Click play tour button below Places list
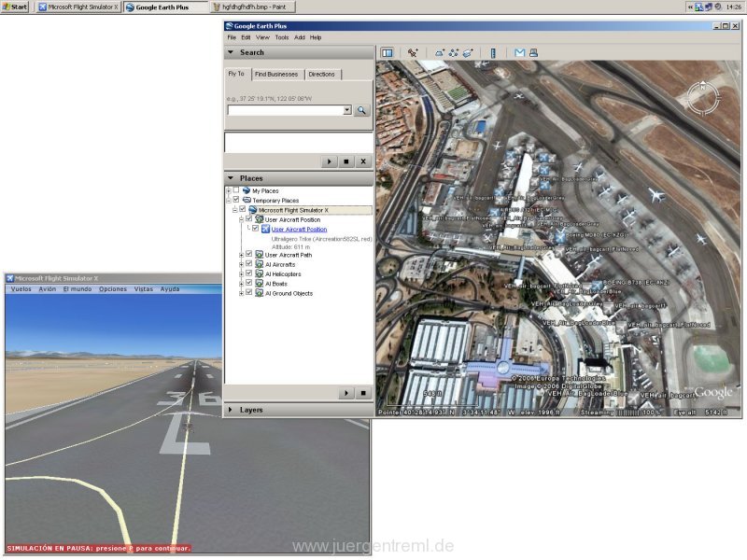Screen dimensions: 747x560 [346, 393]
